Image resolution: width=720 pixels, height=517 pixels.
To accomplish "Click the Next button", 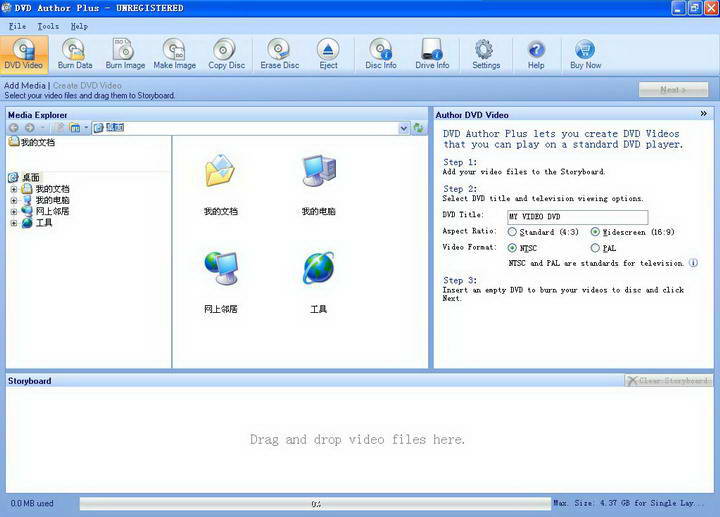I will (x=673, y=90).
